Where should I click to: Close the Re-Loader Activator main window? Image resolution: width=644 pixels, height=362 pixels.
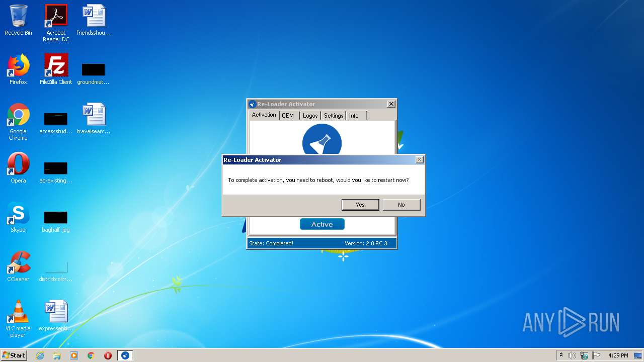(391, 104)
